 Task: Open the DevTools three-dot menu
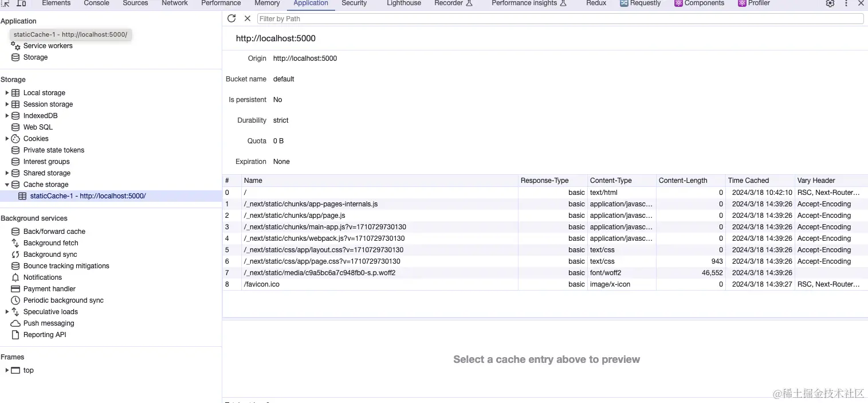[846, 3]
